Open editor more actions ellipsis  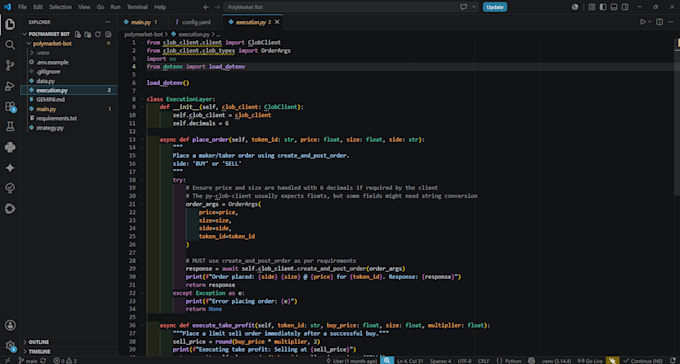671,22
